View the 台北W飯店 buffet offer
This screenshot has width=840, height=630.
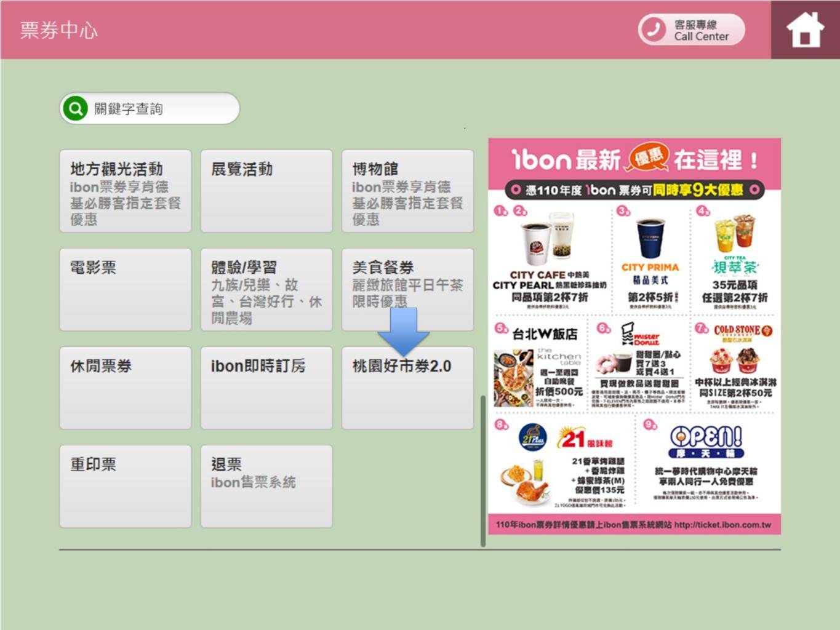point(540,365)
